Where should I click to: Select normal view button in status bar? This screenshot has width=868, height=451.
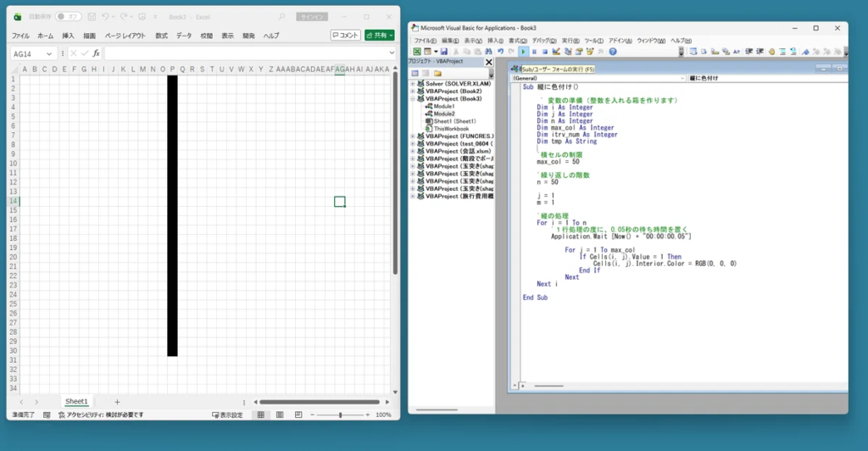pyautogui.click(x=259, y=415)
